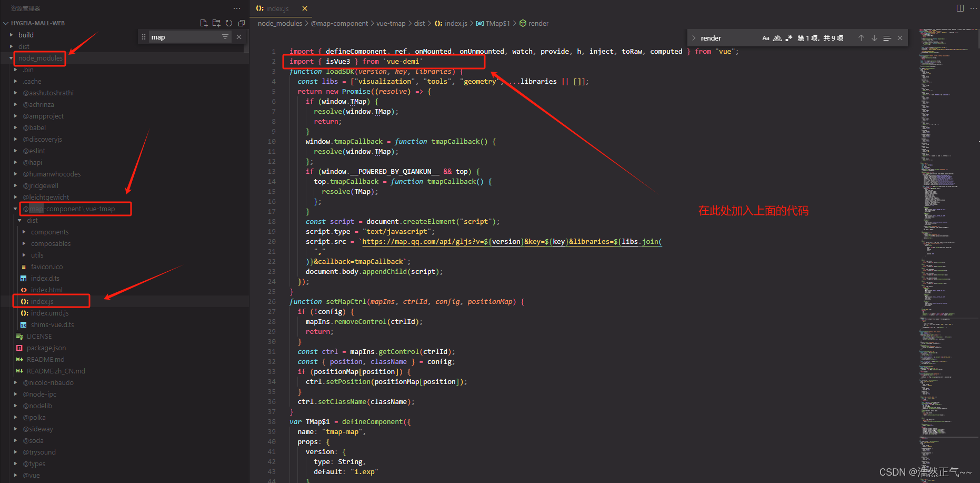Image resolution: width=980 pixels, height=483 pixels.
Task: Collapse all folders in Explorer
Action: coord(241,23)
